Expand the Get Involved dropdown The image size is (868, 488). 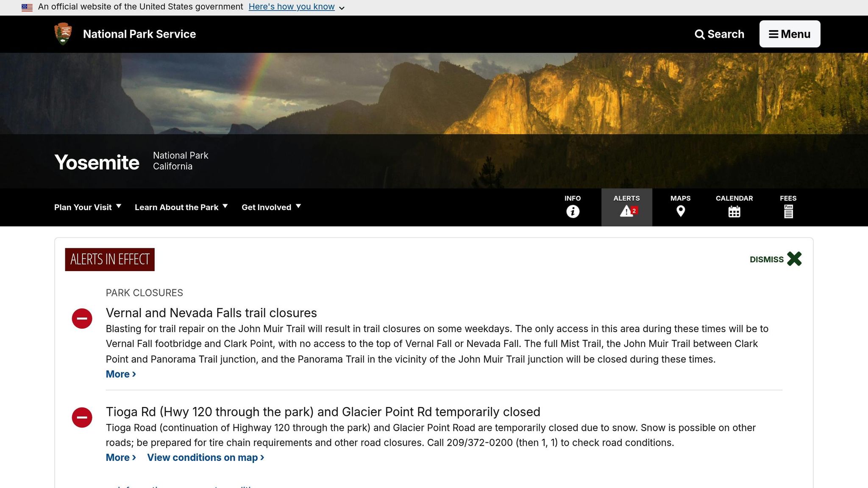[x=271, y=207]
